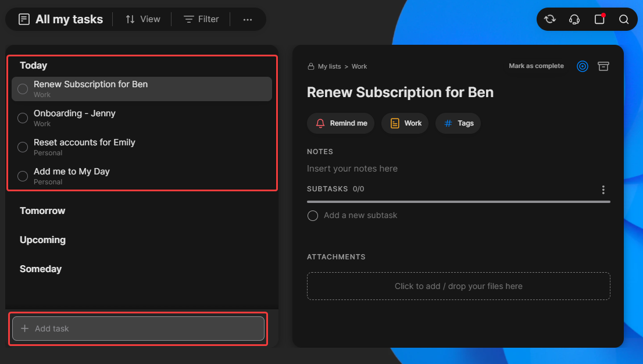
Task: Expand the Someday section
Action: click(41, 269)
